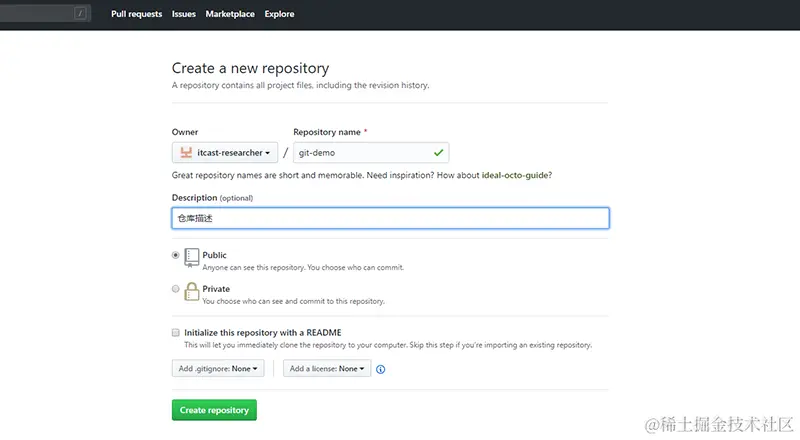Screen dimensions: 800x440
Task: Open Pull requests in the top navigation
Action: click(x=136, y=14)
